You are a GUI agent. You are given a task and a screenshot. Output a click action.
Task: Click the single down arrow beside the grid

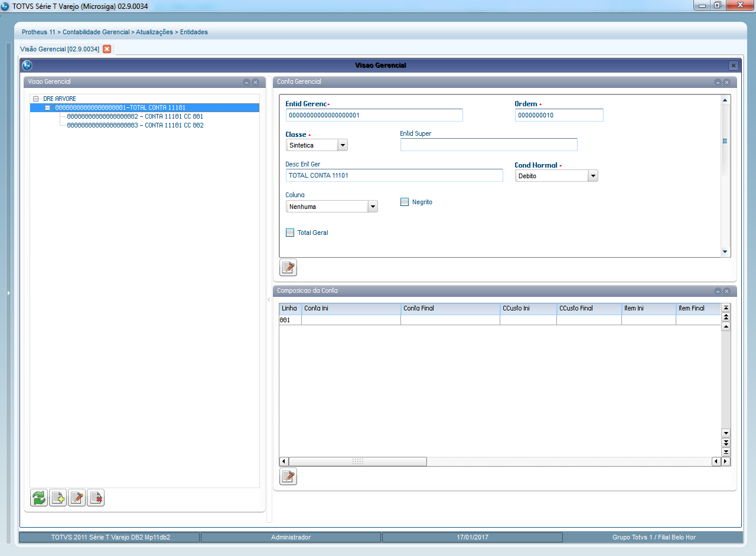click(x=726, y=433)
